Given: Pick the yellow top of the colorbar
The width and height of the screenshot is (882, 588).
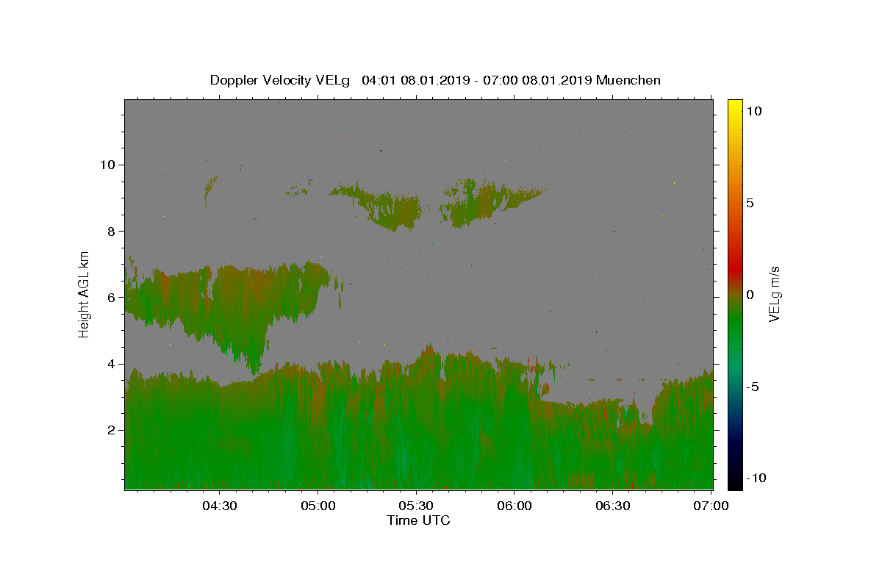Looking at the screenshot, I should [735, 107].
